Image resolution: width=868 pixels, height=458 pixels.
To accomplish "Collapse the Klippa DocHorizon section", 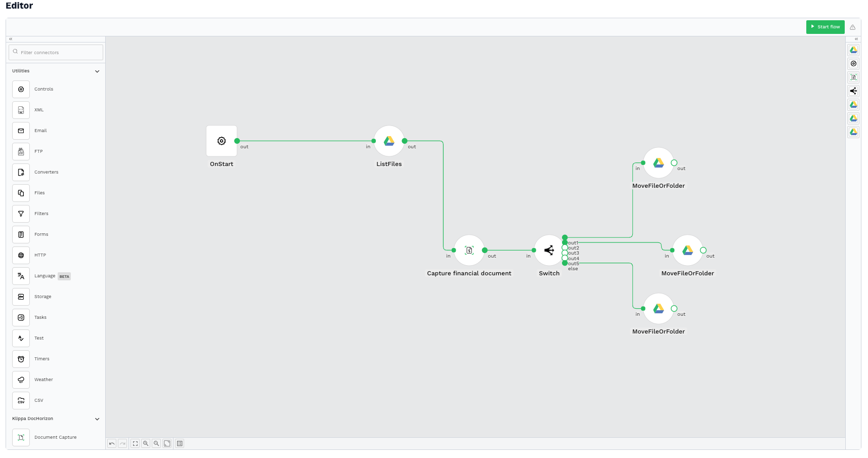I will click(x=97, y=419).
